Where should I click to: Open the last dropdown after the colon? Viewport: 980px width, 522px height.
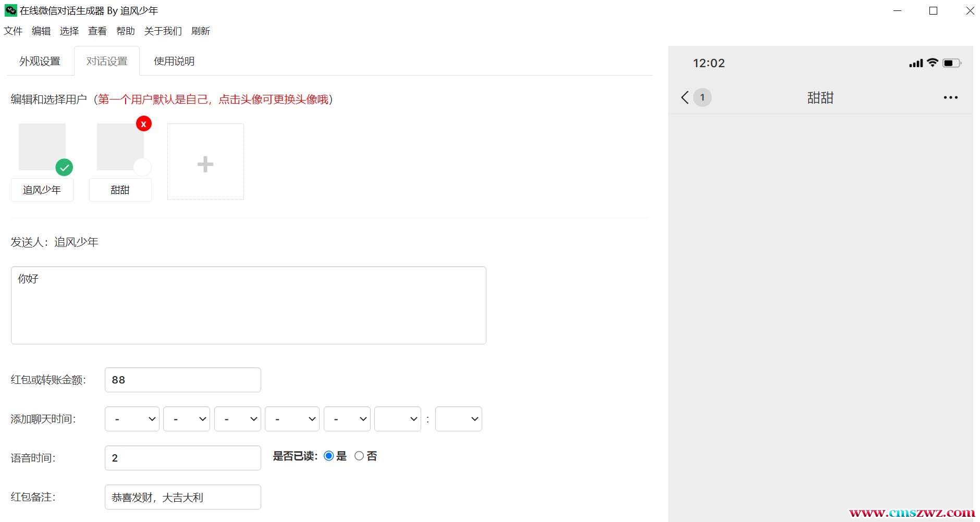point(458,419)
